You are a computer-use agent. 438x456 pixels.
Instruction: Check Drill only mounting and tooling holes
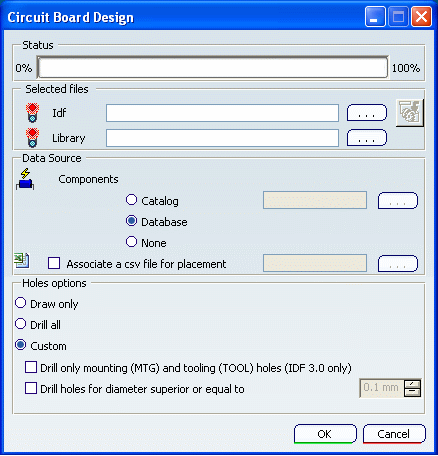(x=31, y=367)
